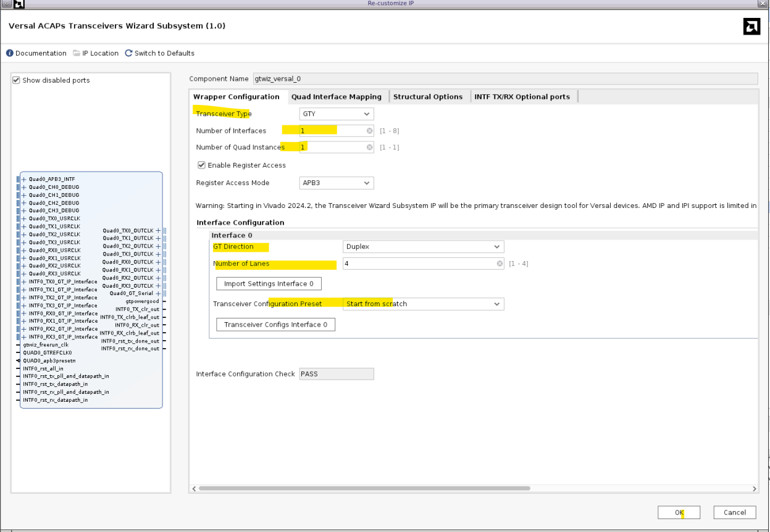Click the Import Settings Interface 0 button
770x532 pixels.
[269, 284]
